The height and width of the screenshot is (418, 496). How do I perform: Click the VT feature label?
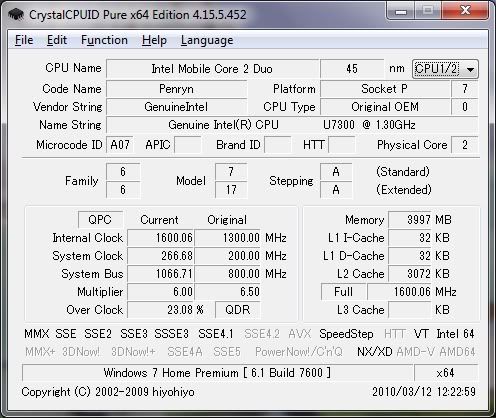point(421,334)
